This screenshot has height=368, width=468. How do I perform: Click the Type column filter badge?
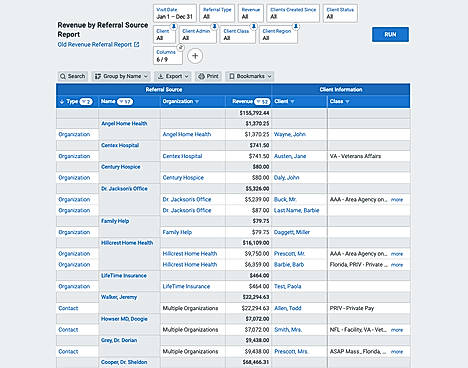pos(86,101)
